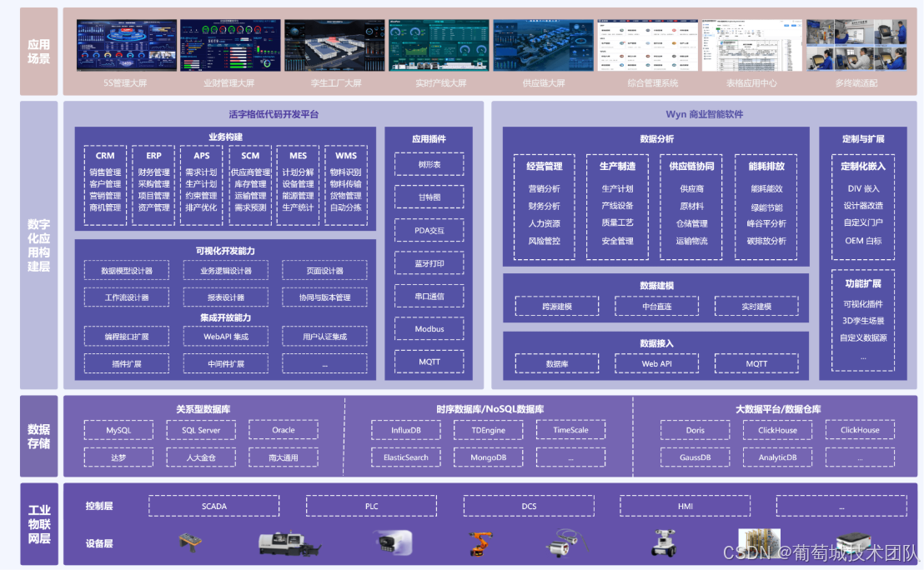Select the Doris data warehouse box
The image size is (924, 570).
tap(696, 430)
